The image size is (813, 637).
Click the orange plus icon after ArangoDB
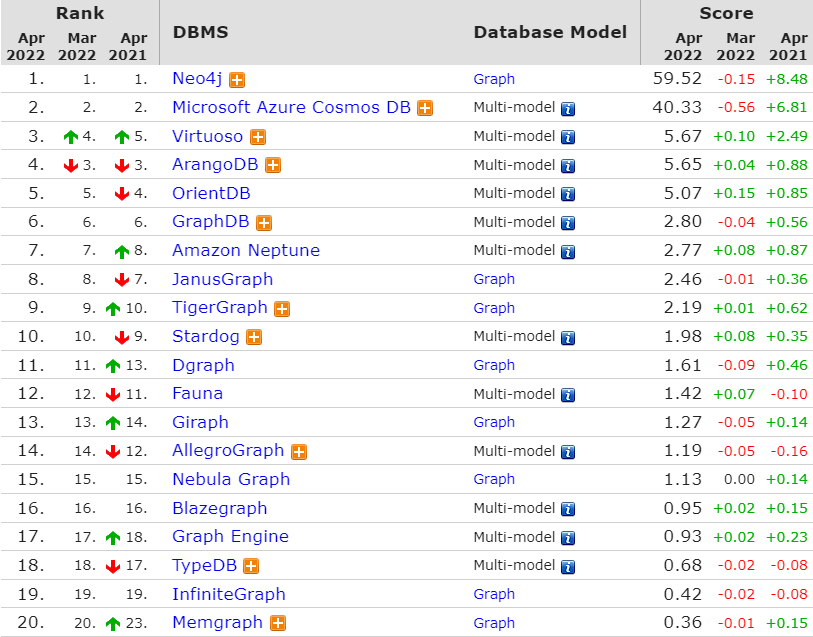(273, 165)
